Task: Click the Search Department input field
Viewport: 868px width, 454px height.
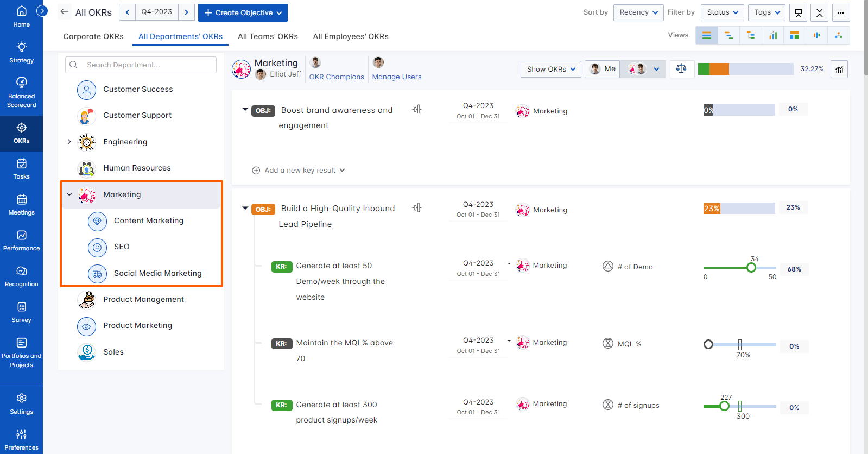Action: tap(141, 65)
